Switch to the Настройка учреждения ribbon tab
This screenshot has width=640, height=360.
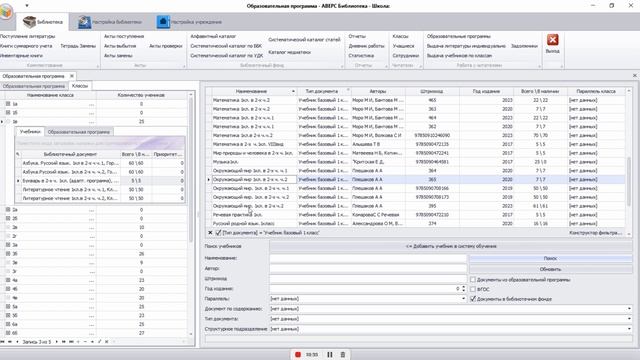pyautogui.click(x=189, y=22)
